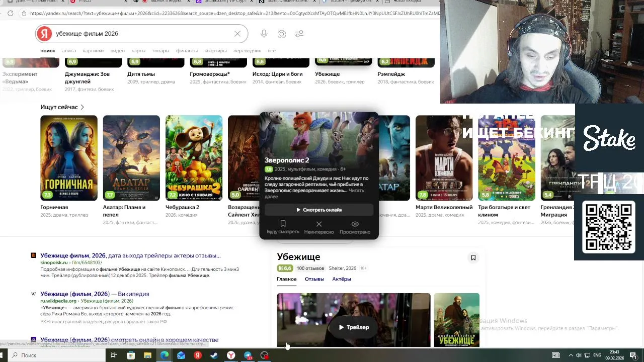Screen dimensions: 644x362
Task: Switch to the финансы tab
Action: [187, 51]
